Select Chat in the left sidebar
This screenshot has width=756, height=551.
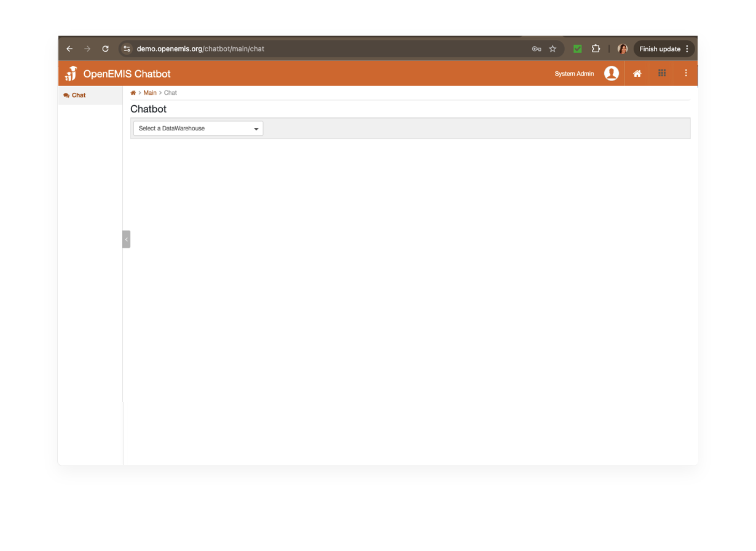coord(90,95)
